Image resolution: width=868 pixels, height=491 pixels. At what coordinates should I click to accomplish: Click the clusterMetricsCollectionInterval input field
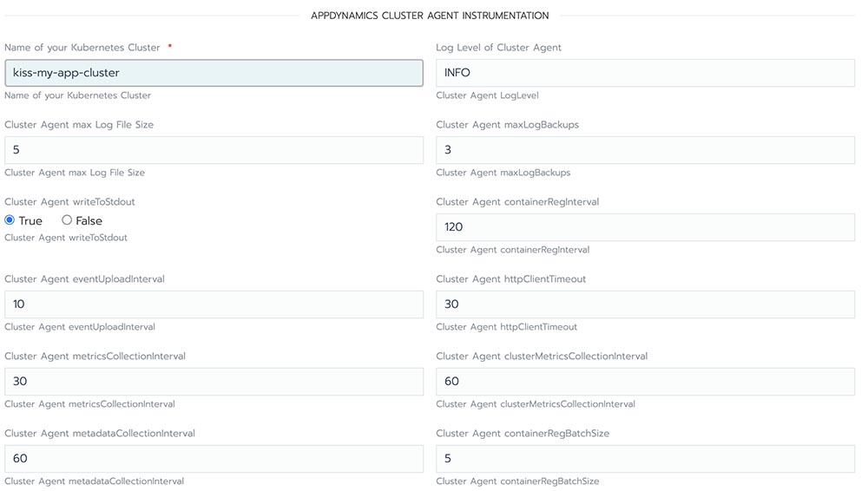[645, 382]
